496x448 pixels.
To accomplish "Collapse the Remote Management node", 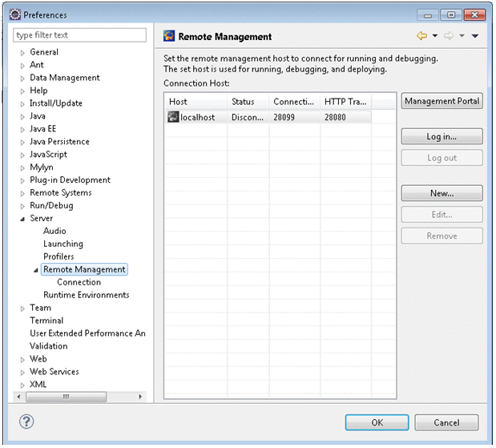I will (x=36, y=270).
